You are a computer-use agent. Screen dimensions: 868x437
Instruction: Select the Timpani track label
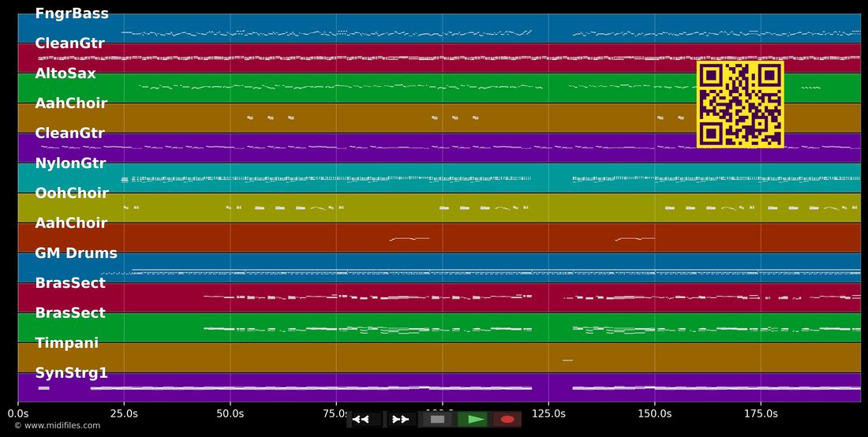tap(66, 343)
